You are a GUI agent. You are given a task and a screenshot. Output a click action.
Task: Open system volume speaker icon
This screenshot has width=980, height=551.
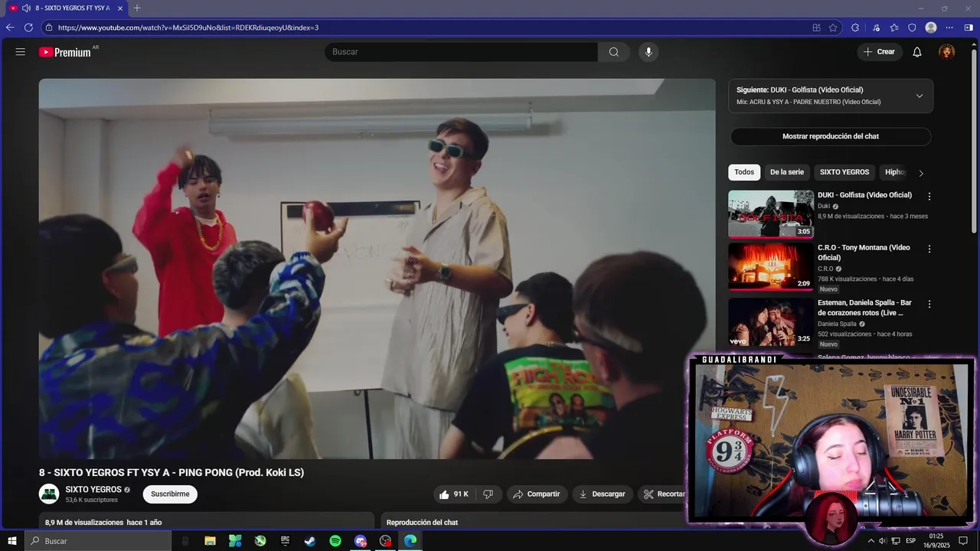pos(883,541)
